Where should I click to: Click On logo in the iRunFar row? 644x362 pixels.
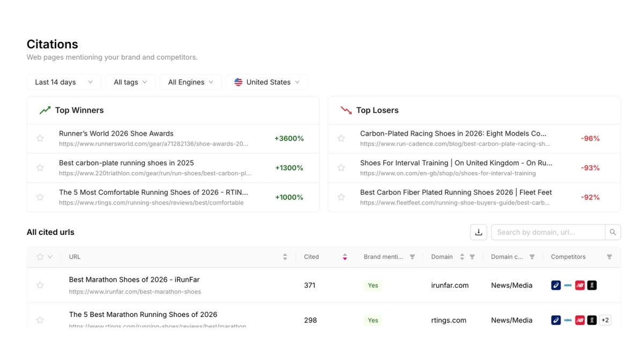click(592, 285)
